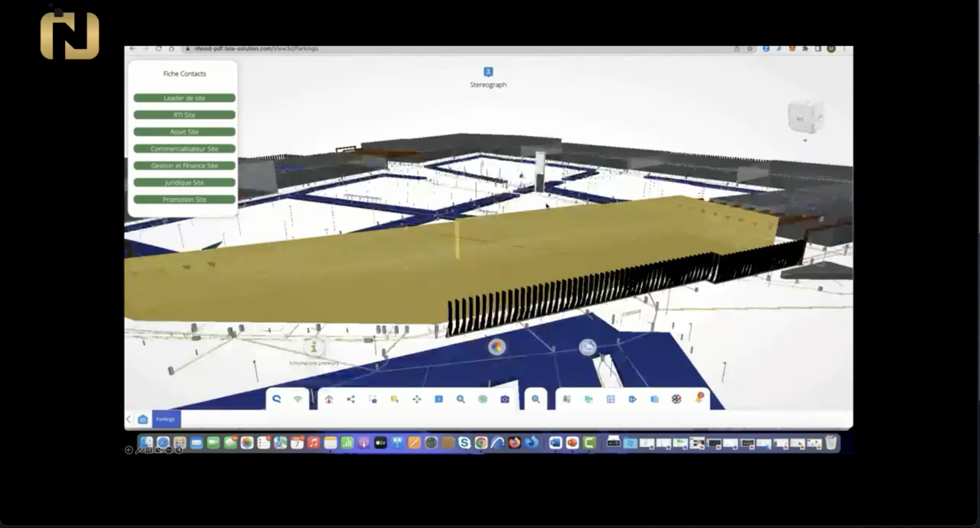The width and height of the screenshot is (980, 528).
Task: Open Skype from the macOS dock
Action: tap(464, 443)
